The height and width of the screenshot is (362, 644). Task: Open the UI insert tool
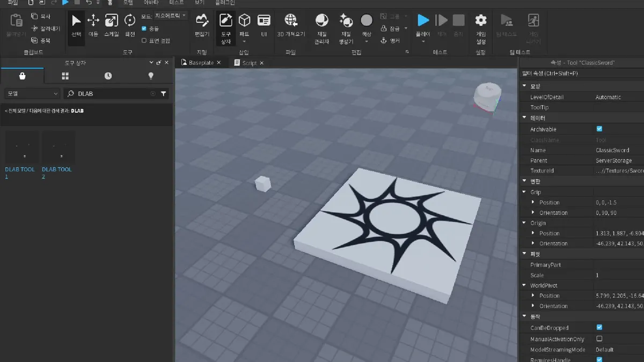tap(264, 26)
